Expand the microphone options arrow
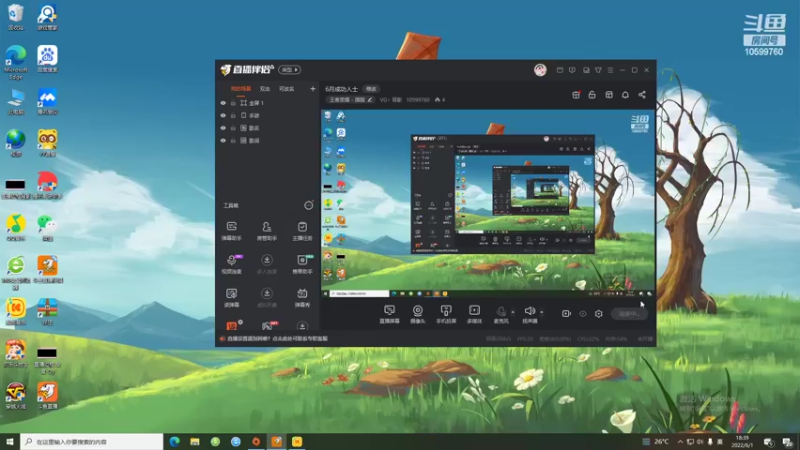Viewport: 800px width, 450px height. point(513,312)
